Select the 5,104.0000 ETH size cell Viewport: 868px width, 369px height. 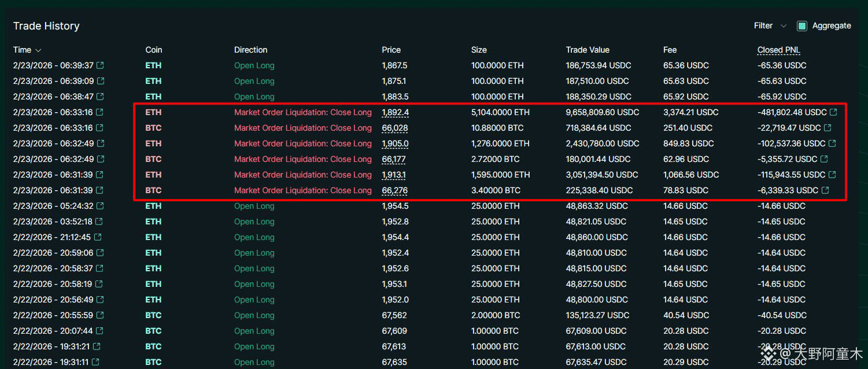500,112
